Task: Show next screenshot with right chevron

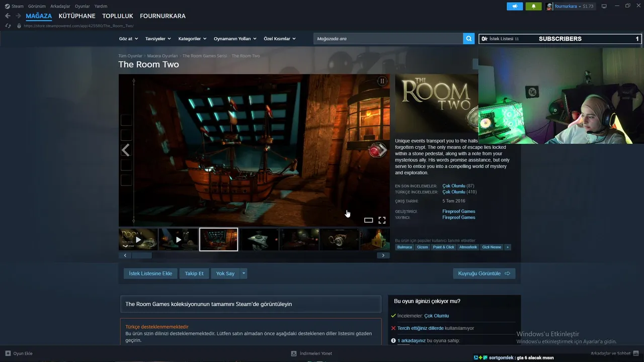Action: 382,150
